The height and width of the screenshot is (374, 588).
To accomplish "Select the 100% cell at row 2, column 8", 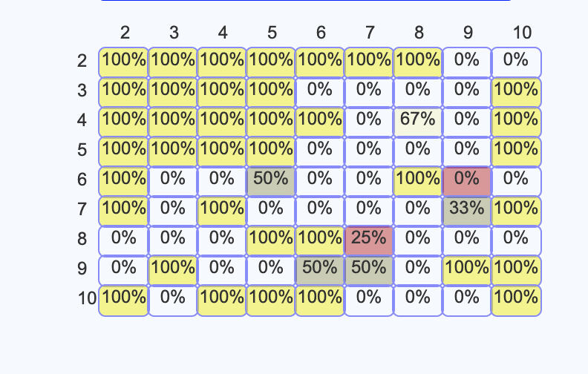I will (x=418, y=62).
